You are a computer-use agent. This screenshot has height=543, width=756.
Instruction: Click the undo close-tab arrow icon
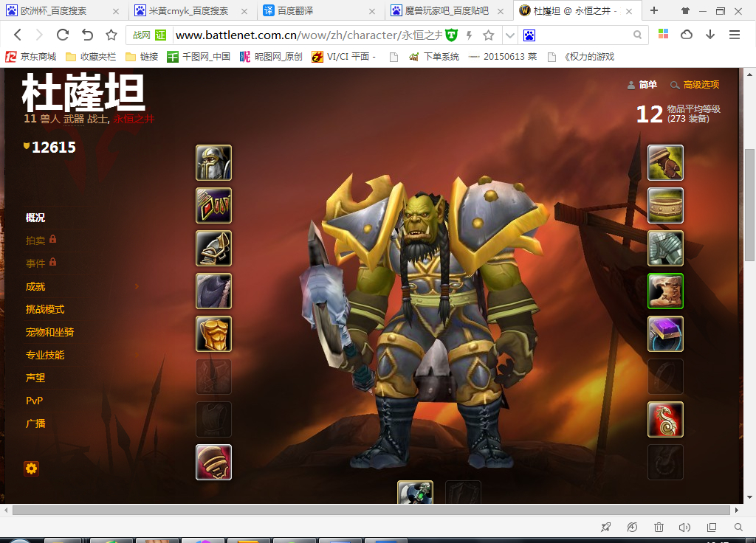tap(87, 35)
